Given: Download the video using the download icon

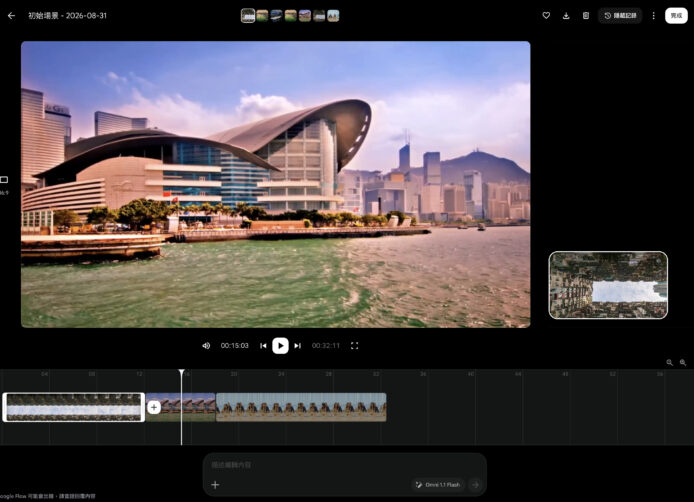Looking at the screenshot, I should (566, 15).
